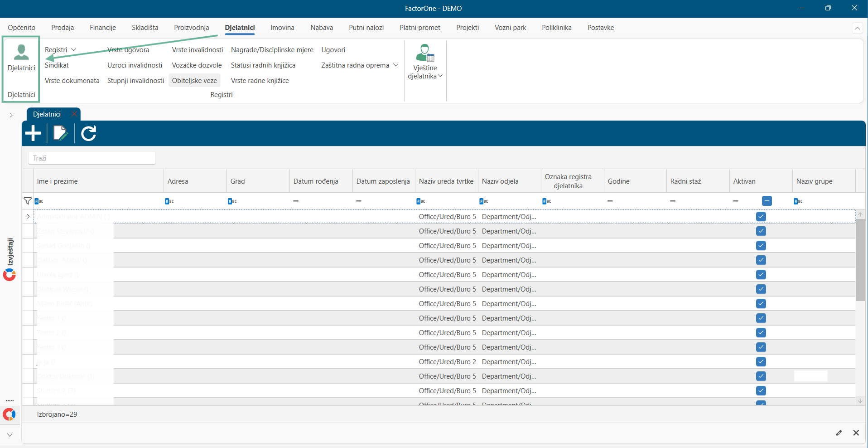Screen dimensions: 868x448
Task: Click the FactorOne logo icon at bottom left
Action: pos(9,414)
